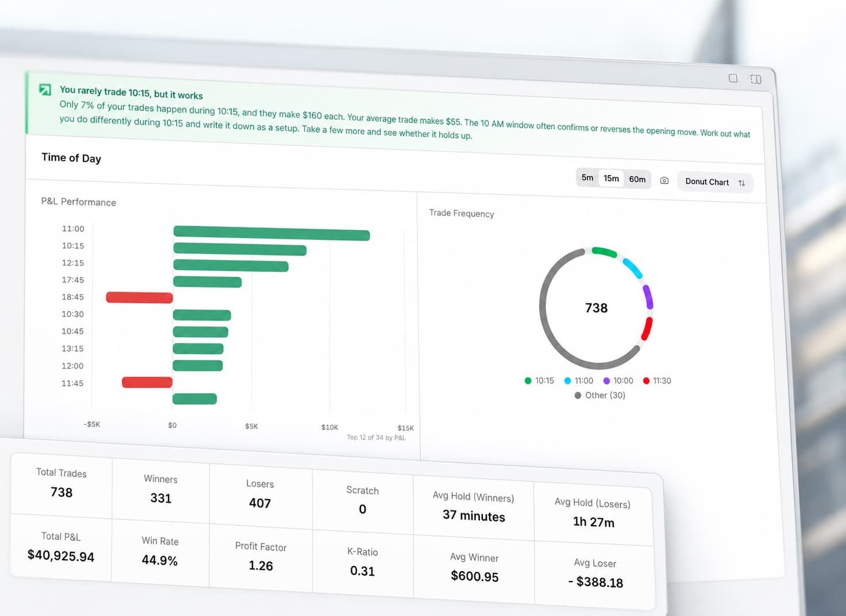The height and width of the screenshot is (616, 846).
Task: Click the cyan donut segment
Action: pos(632,268)
